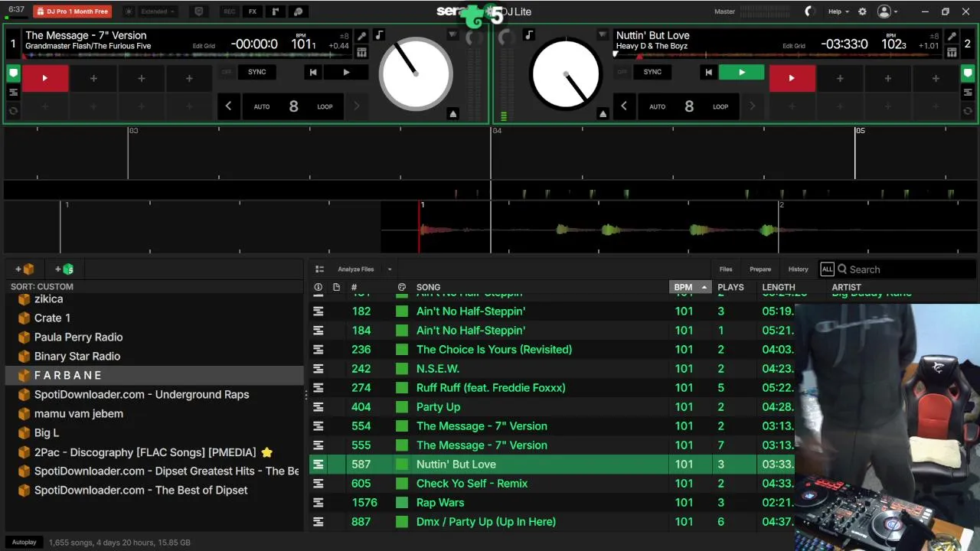Toggle the FX panel button
This screenshot has height=551, width=980.
[x=253, y=11]
